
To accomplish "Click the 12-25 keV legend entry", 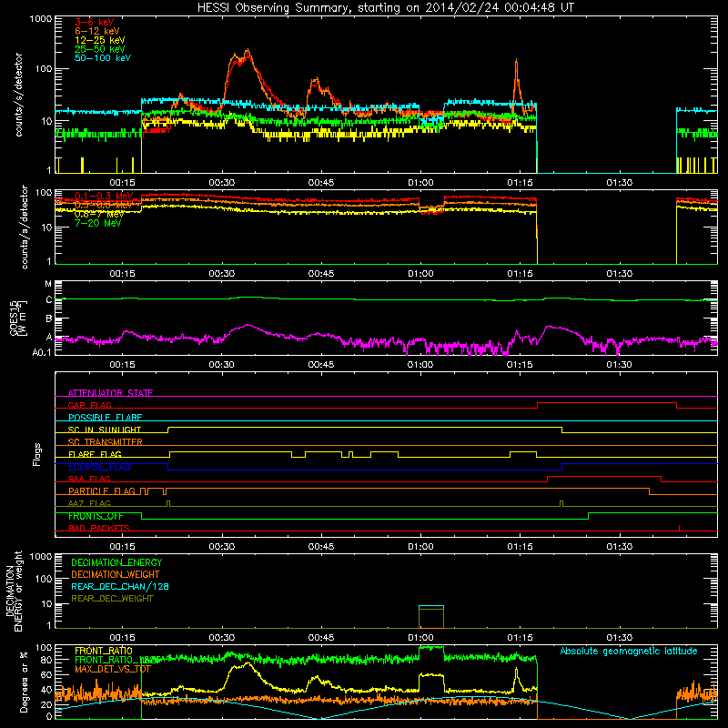I will [100, 40].
